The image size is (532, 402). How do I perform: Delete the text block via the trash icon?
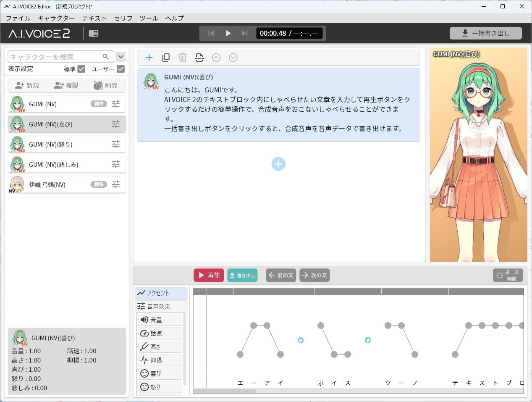point(183,57)
